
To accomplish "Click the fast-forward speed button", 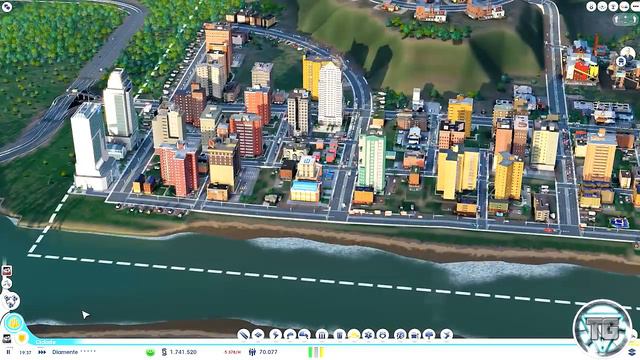I will point(42,352).
